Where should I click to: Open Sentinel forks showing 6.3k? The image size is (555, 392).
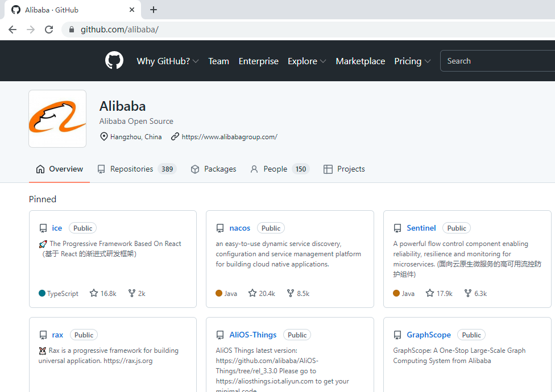point(475,293)
